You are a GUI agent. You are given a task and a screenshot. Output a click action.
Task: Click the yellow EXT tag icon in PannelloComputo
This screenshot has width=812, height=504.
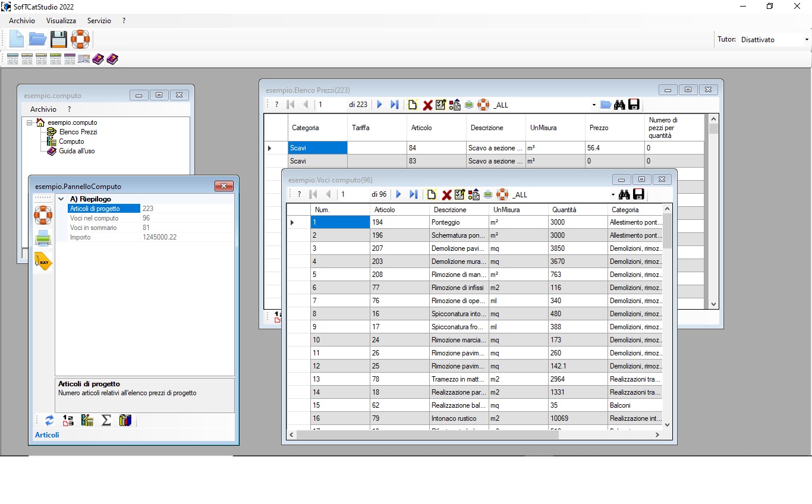coord(43,262)
